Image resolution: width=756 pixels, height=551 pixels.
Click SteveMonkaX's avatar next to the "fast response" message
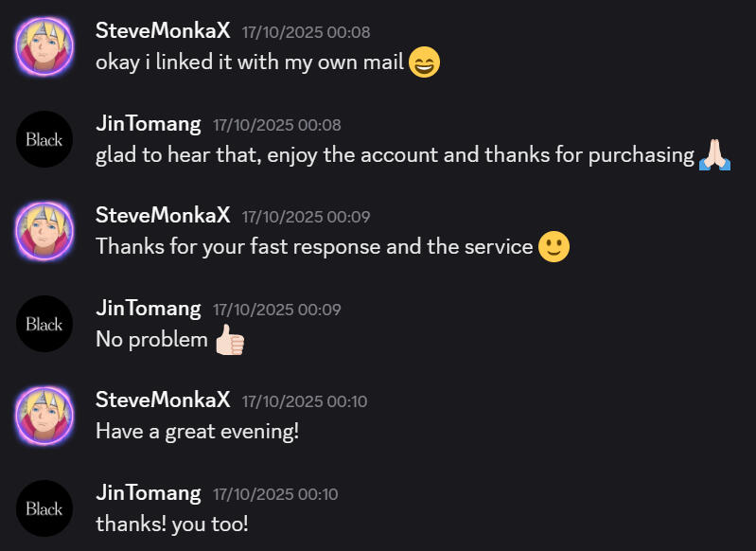(44, 231)
